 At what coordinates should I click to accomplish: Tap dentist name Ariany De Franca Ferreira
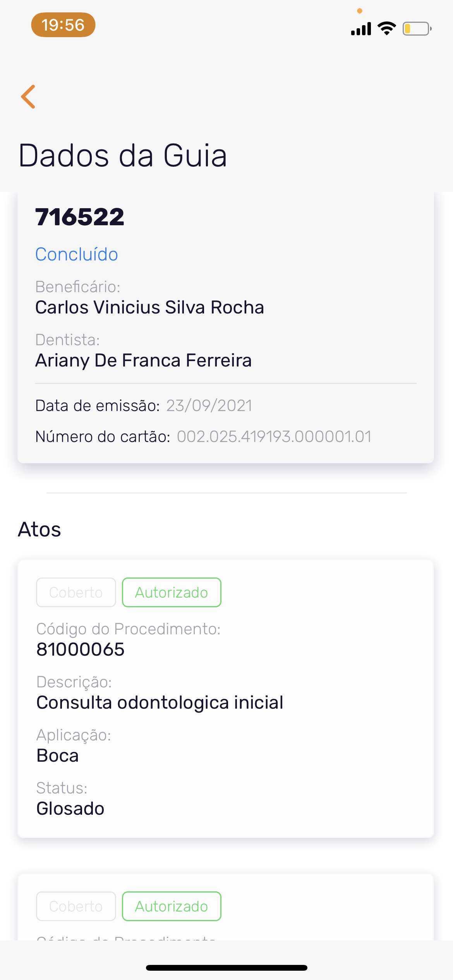click(143, 360)
